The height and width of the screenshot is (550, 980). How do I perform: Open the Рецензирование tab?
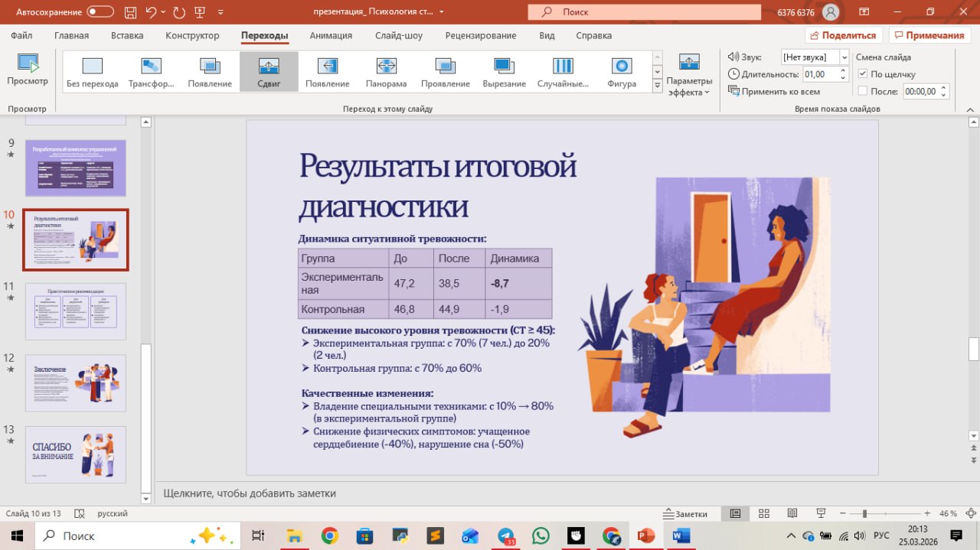tap(481, 35)
